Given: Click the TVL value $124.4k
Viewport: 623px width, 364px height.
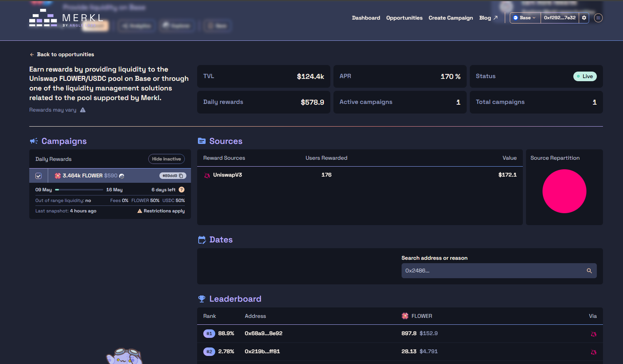Looking at the screenshot, I should [310, 76].
